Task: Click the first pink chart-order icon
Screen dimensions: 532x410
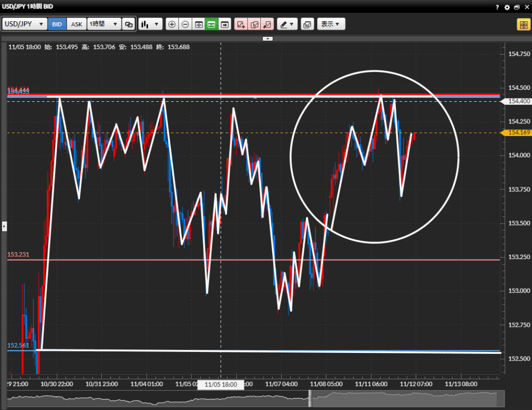Action: pyautogui.click(x=241, y=24)
